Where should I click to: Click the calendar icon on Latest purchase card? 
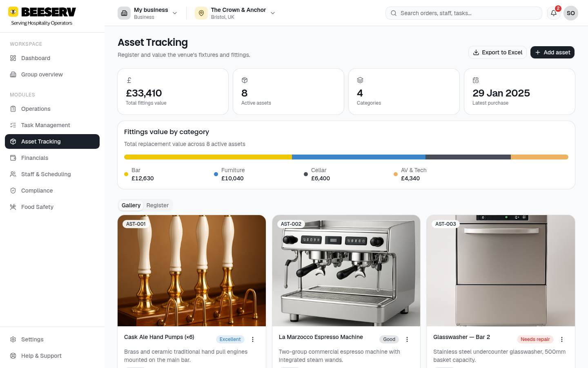pos(476,80)
